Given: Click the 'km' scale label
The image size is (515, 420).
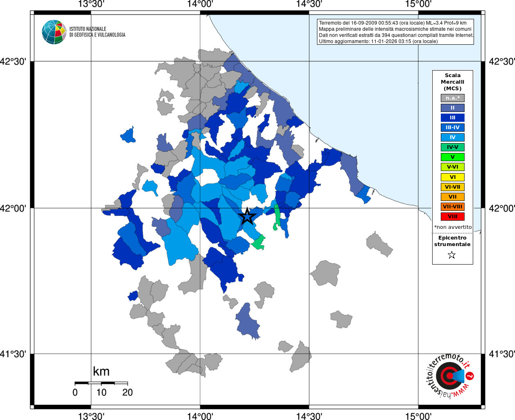Looking at the screenshot, I should pos(101,372).
